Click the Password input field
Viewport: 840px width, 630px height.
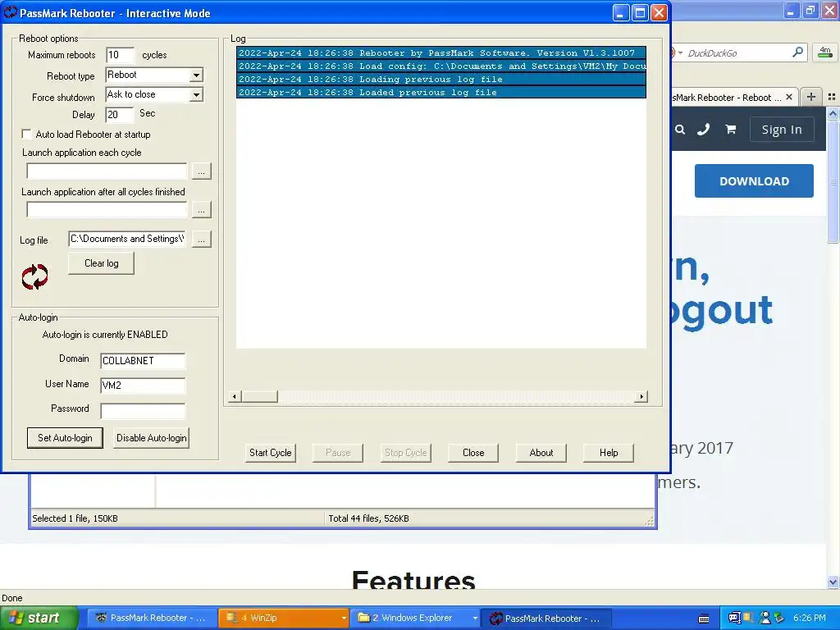pos(143,410)
